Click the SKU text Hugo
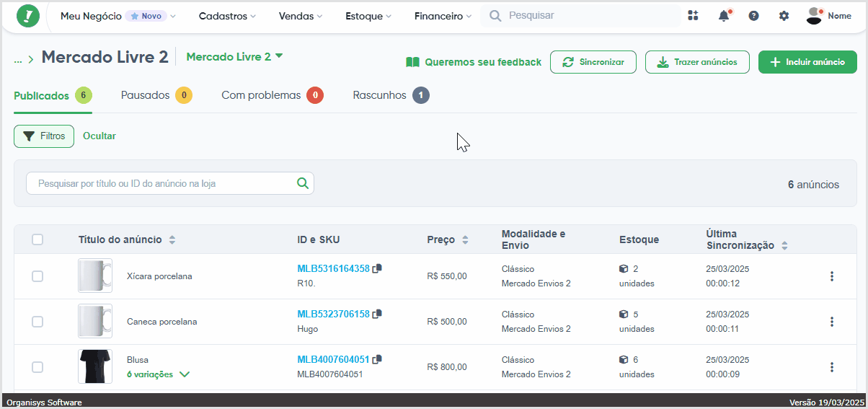Screen dimensions: 868x409 tap(307, 329)
